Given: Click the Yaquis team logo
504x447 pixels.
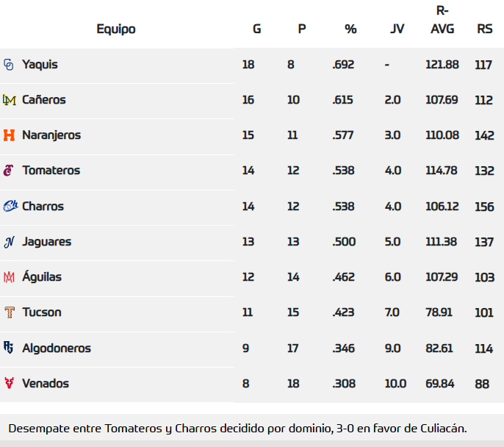Looking at the screenshot, I should point(9,65).
